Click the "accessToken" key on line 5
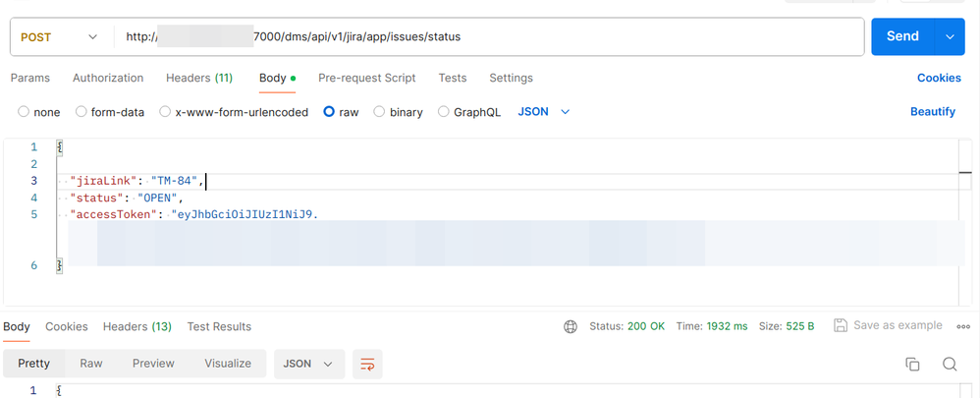 113,214
